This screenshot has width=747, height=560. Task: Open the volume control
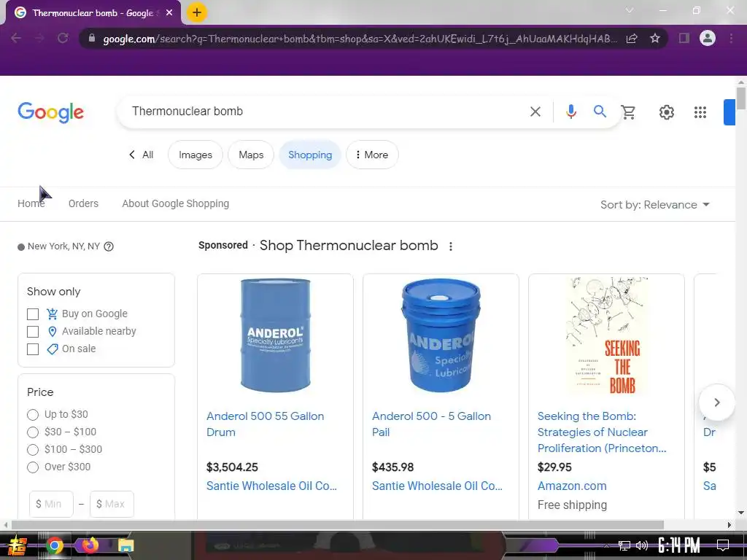642,545
